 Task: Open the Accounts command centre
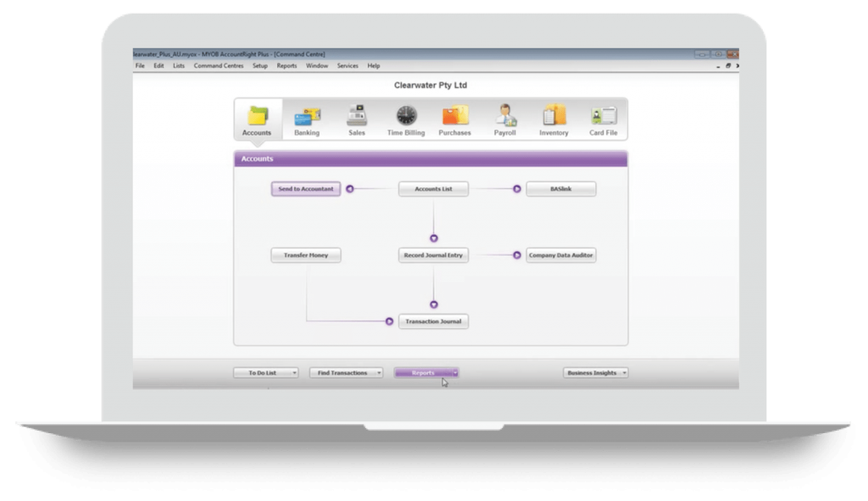257,120
